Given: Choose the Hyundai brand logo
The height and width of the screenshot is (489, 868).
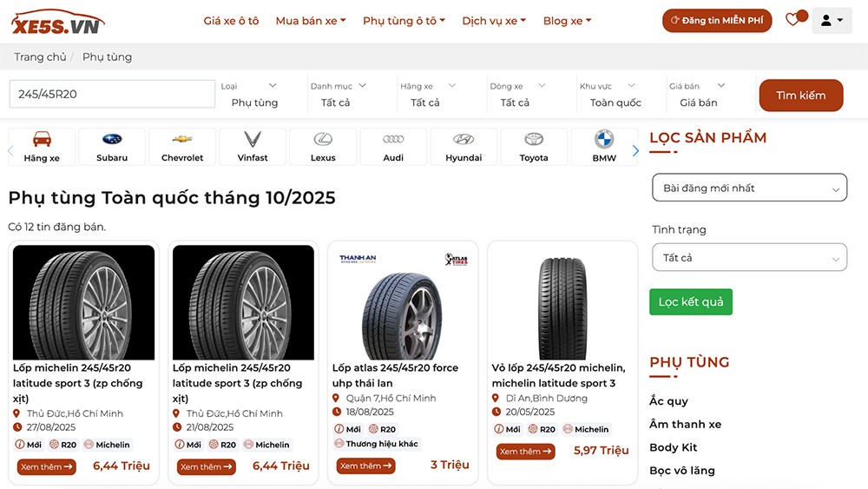Looking at the screenshot, I should [464, 147].
